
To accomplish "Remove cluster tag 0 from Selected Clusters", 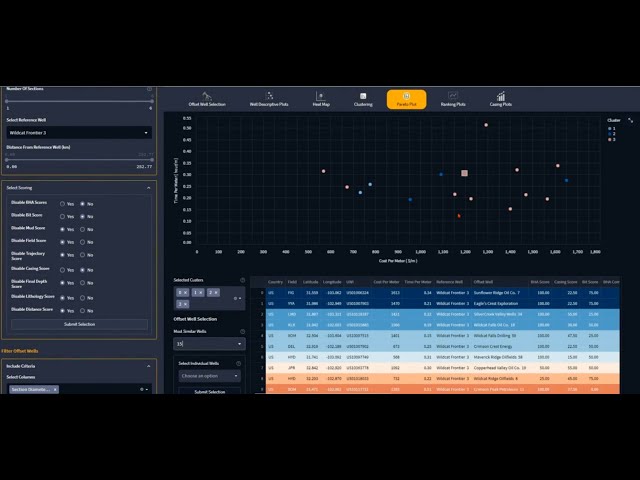I will 185,293.
